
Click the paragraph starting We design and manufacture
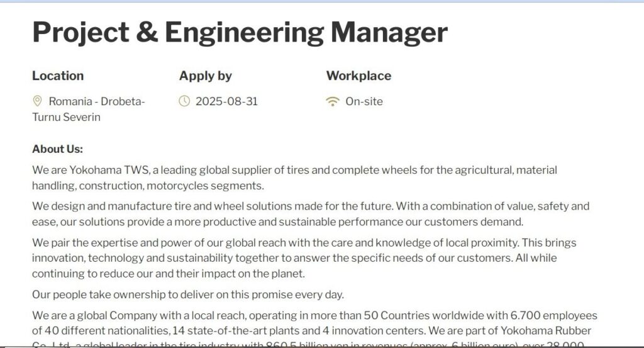(x=311, y=214)
